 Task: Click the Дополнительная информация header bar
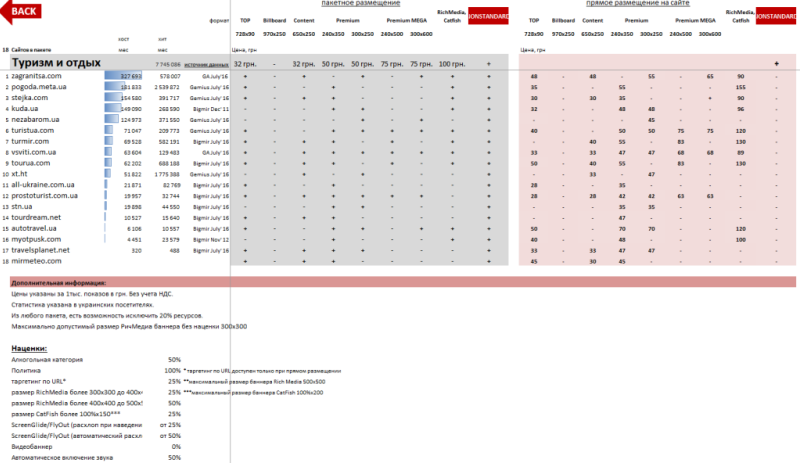click(x=403, y=282)
